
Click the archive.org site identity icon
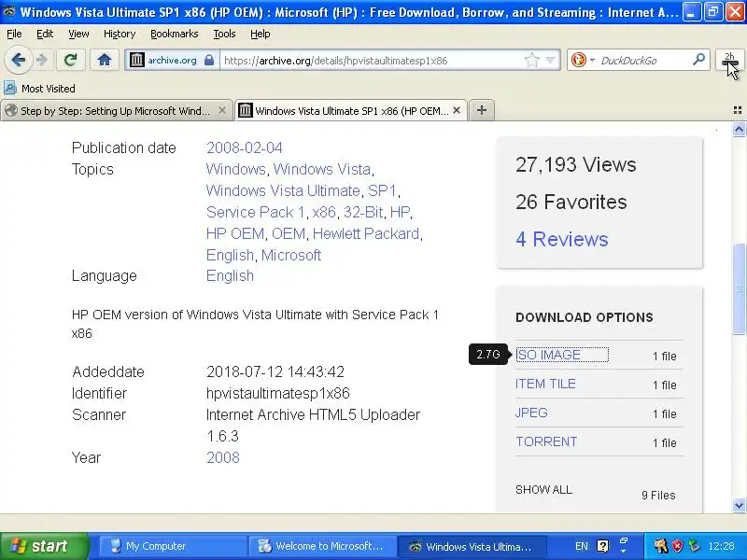coord(136,60)
